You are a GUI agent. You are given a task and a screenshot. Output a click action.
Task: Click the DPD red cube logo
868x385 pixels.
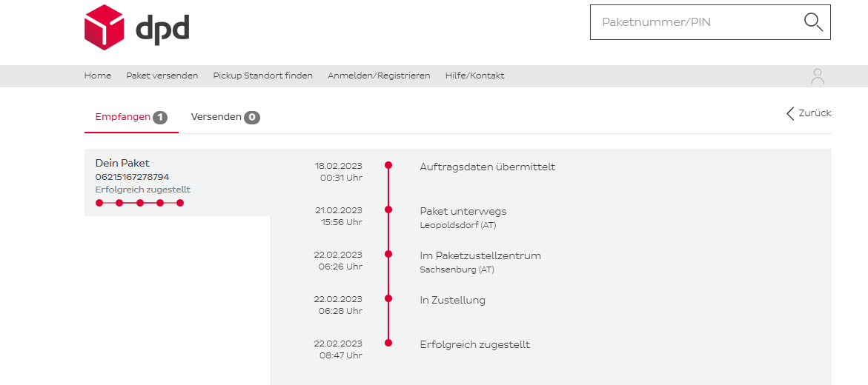pyautogui.click(x=104, y=27)
